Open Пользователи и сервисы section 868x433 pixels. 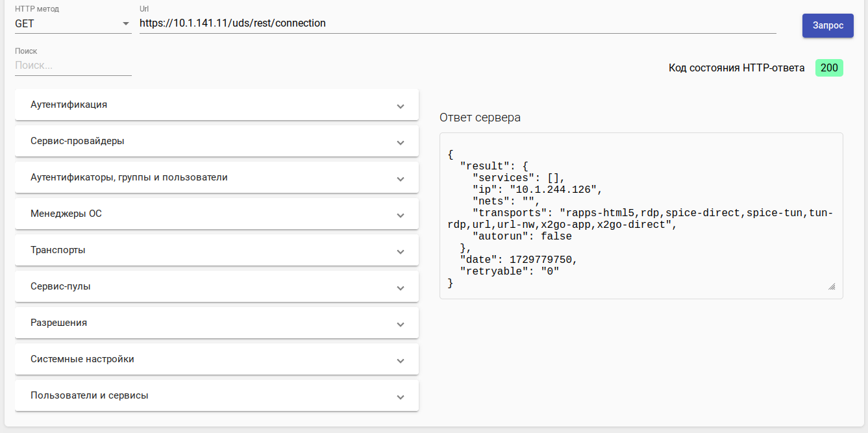click(x=216, y=395)
